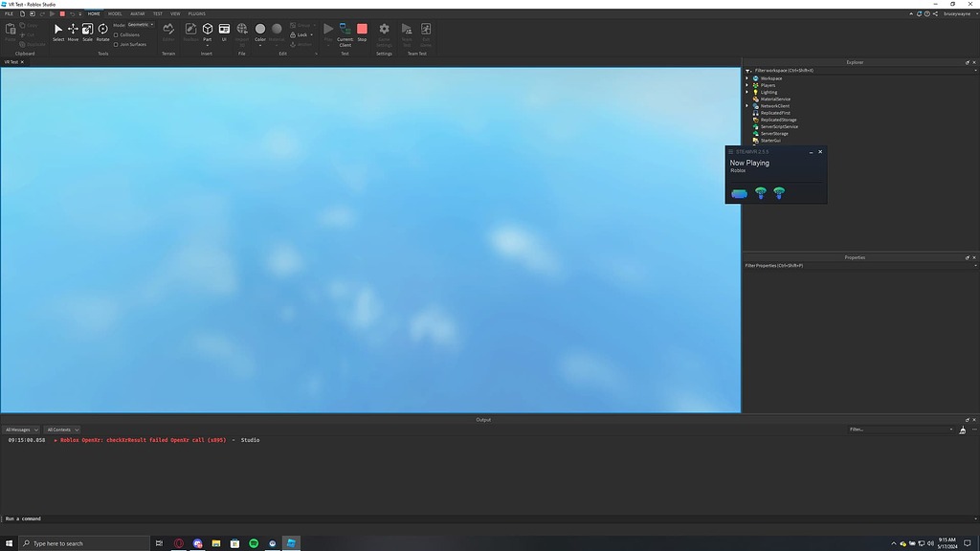This screenshot has width=980, height=551.
Task: Enable the Collisions checkbox
Action: pos(115,35)
